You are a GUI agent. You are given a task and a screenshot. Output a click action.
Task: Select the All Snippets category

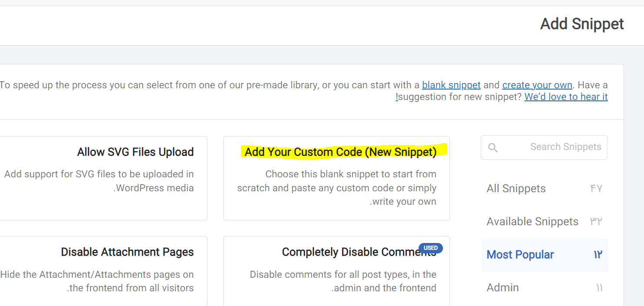click(x=544, y=189)
